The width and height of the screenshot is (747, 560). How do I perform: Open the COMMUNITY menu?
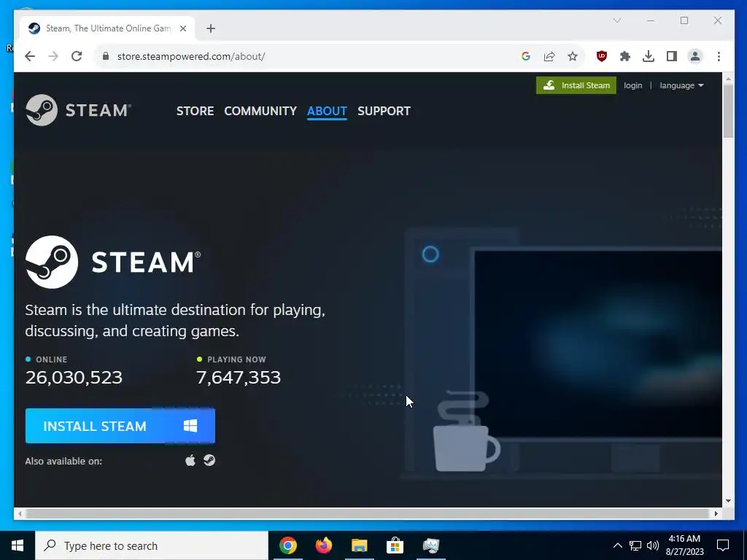click(260, 111)
